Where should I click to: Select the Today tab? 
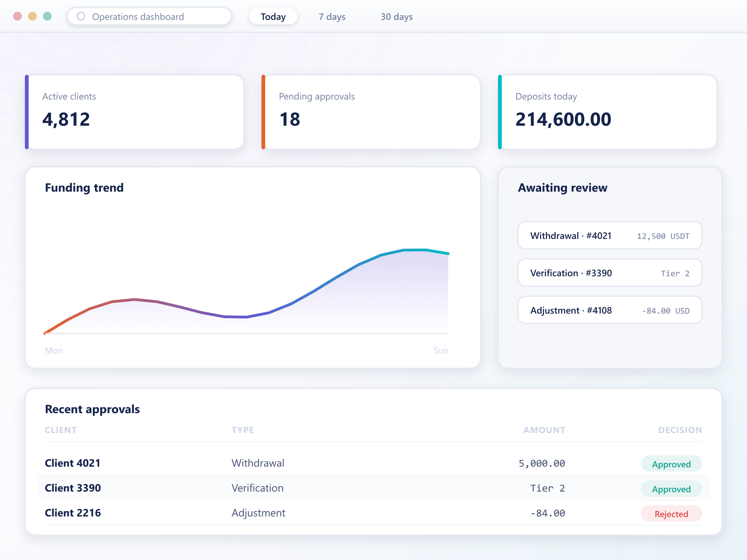273,17
